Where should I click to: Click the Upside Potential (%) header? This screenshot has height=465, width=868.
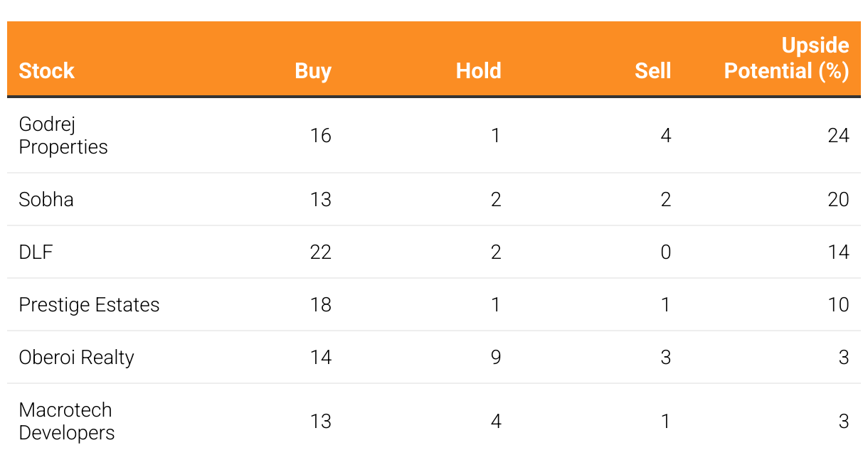point(786,58)
